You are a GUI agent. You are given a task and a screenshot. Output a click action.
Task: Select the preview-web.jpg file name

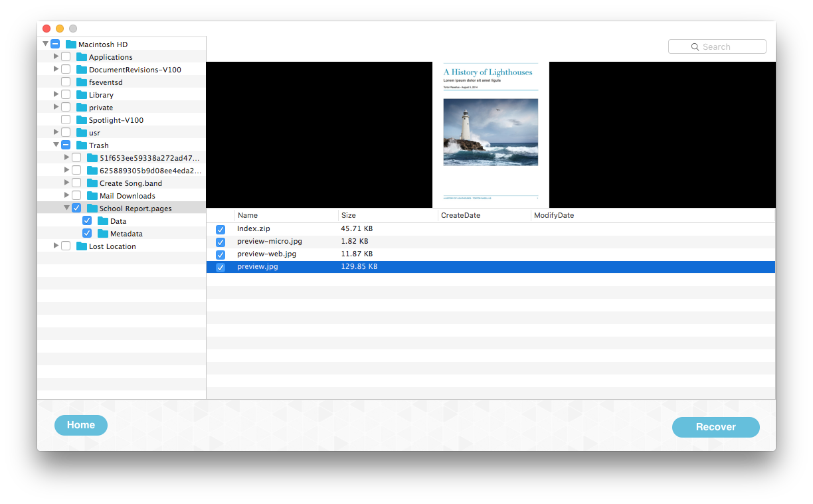pos(267,254)
